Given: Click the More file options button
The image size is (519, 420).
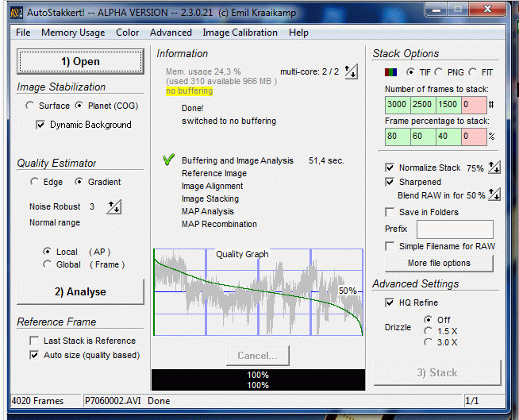Looking at the screenshot, I should pyautogui.click(x=439, y=263).
